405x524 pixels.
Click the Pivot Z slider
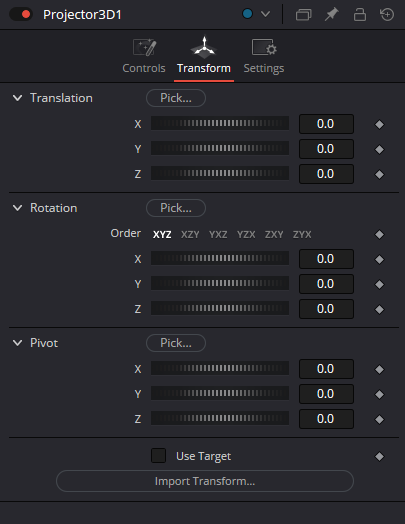pyautogui.click(x=220, y=418)
